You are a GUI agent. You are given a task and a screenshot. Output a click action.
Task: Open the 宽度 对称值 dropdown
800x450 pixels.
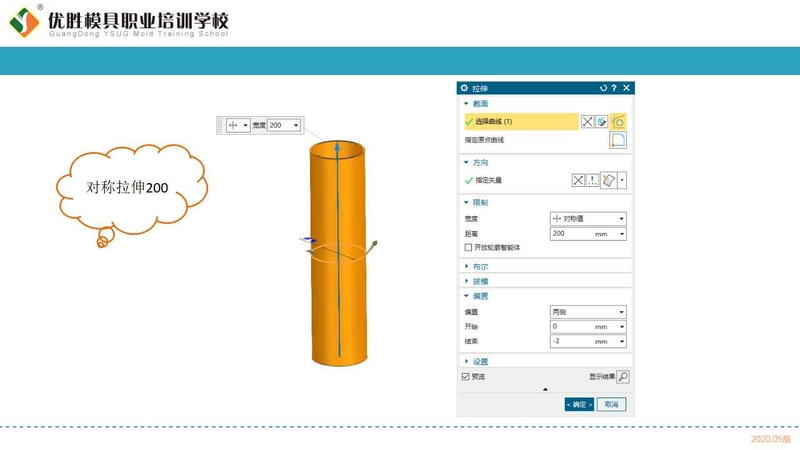588,218
